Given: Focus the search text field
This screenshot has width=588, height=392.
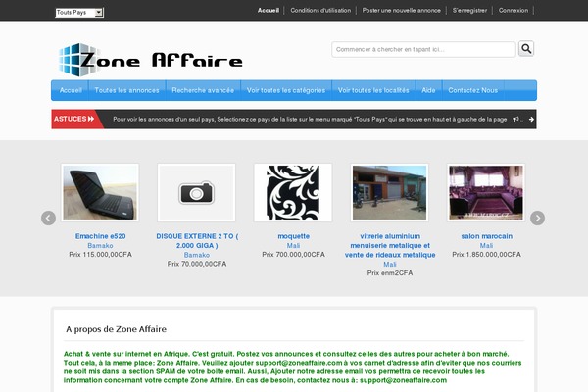Looking at the screenshot, I should [423, 49].
